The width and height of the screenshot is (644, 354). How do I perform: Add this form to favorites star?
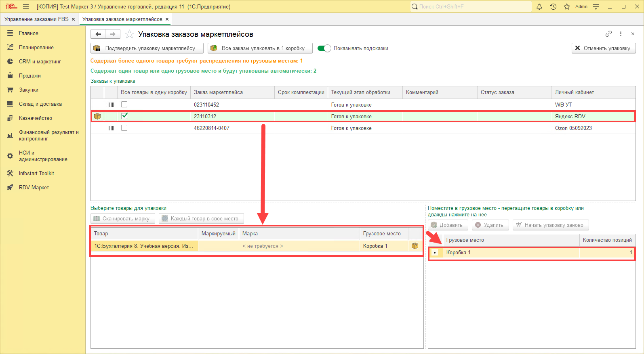[129, 34]
